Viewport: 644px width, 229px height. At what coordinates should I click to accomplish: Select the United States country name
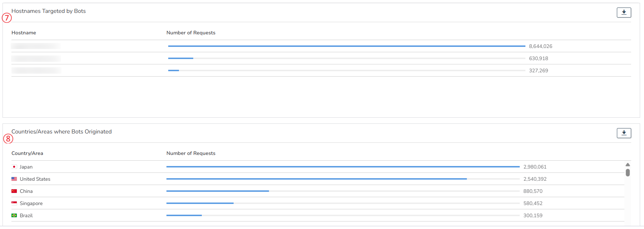tap(35, 179)
